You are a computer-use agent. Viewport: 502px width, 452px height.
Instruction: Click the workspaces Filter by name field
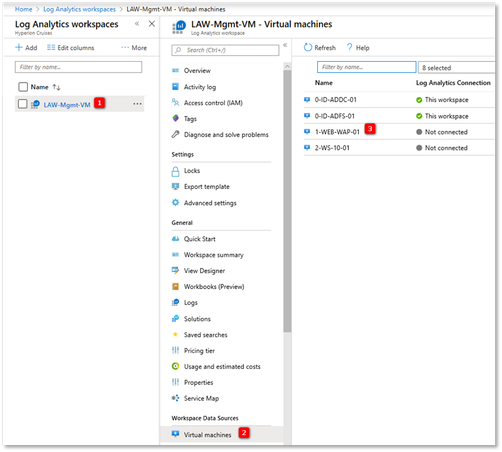pyautogui.click(x=78, y=67)
